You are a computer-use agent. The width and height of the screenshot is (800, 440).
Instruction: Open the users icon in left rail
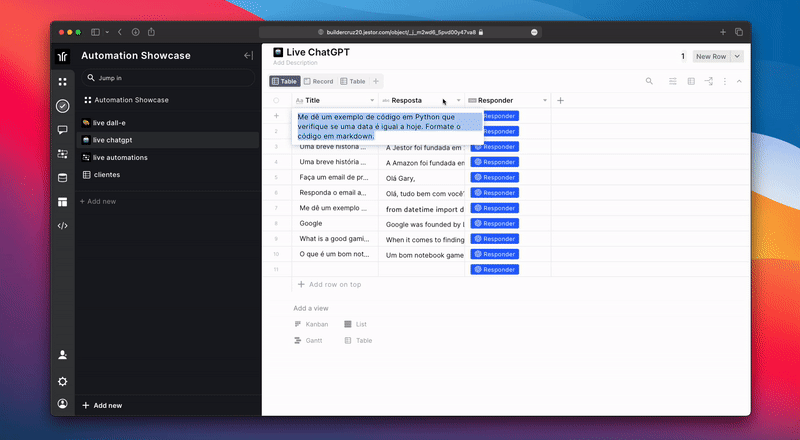click(63, 355)
